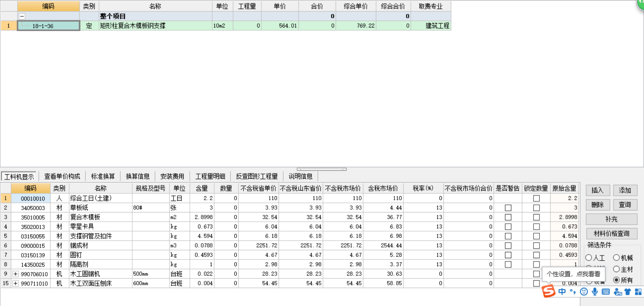Open the Sogou emoji panel
This screenshot has width=644, height=306.
[584, 292]
